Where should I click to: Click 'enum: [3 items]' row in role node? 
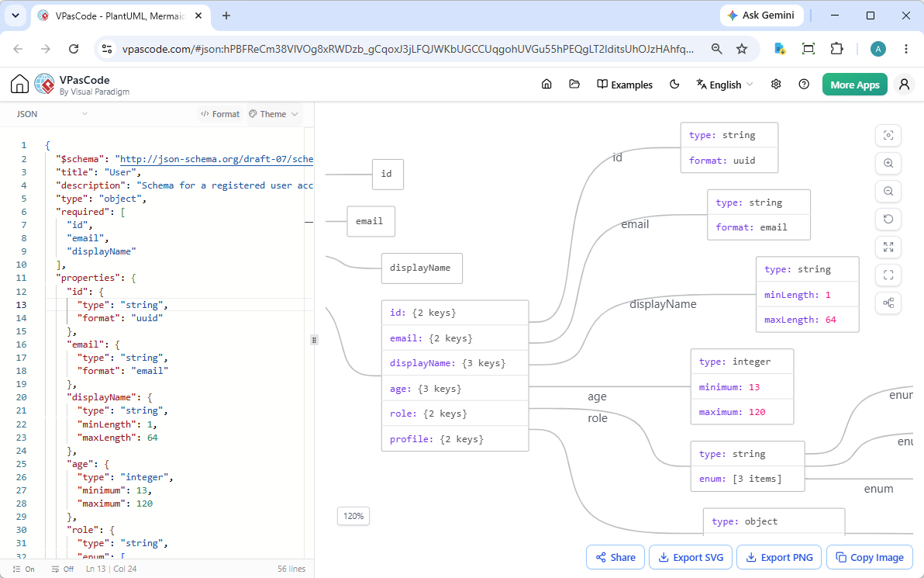click(x=747, y=479)
